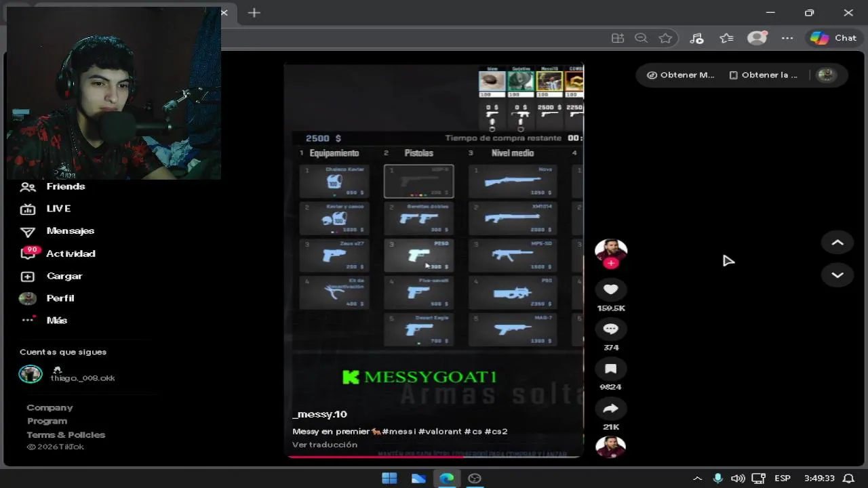
Task: Go to previous video with up chevron
Action: click(837, 243)
